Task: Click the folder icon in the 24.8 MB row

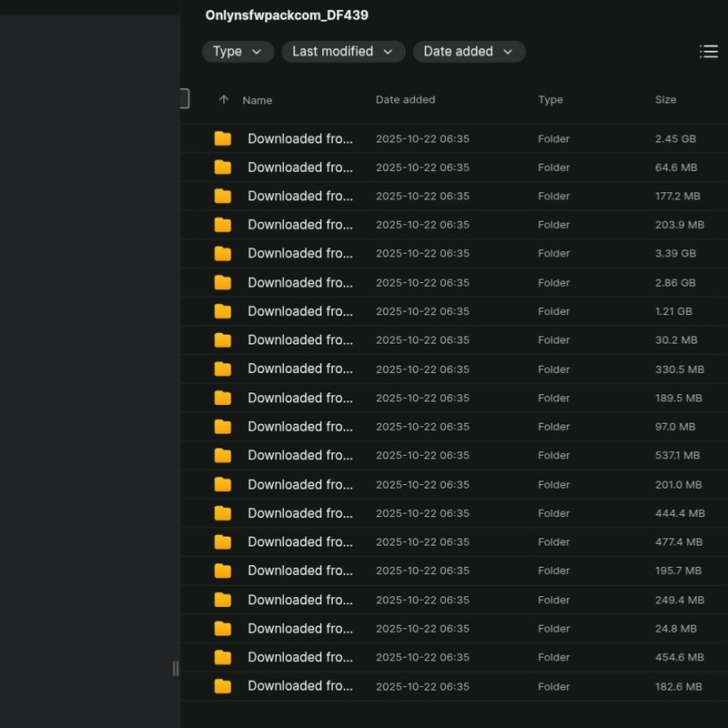Action: (x=223, y=629)
